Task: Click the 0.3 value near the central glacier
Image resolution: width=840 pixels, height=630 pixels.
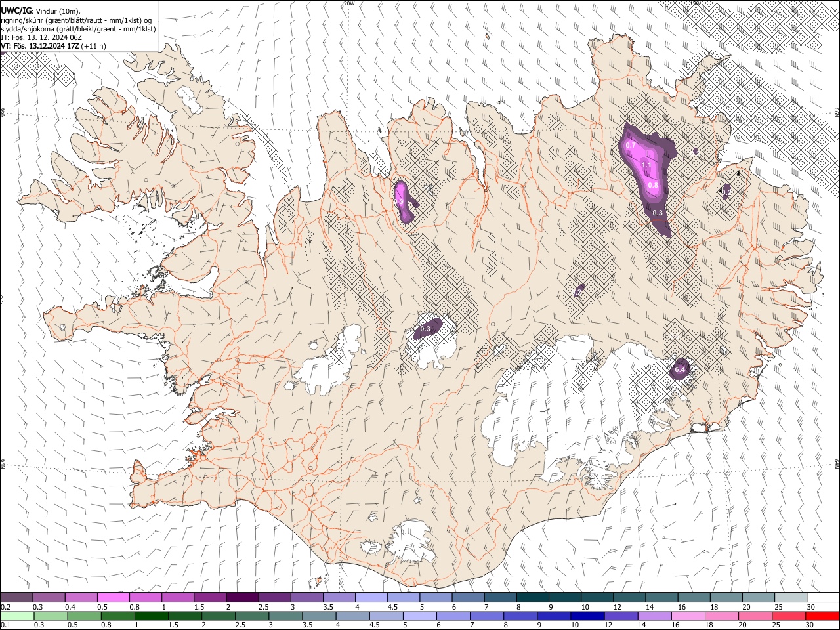Action: click(425, 329)
